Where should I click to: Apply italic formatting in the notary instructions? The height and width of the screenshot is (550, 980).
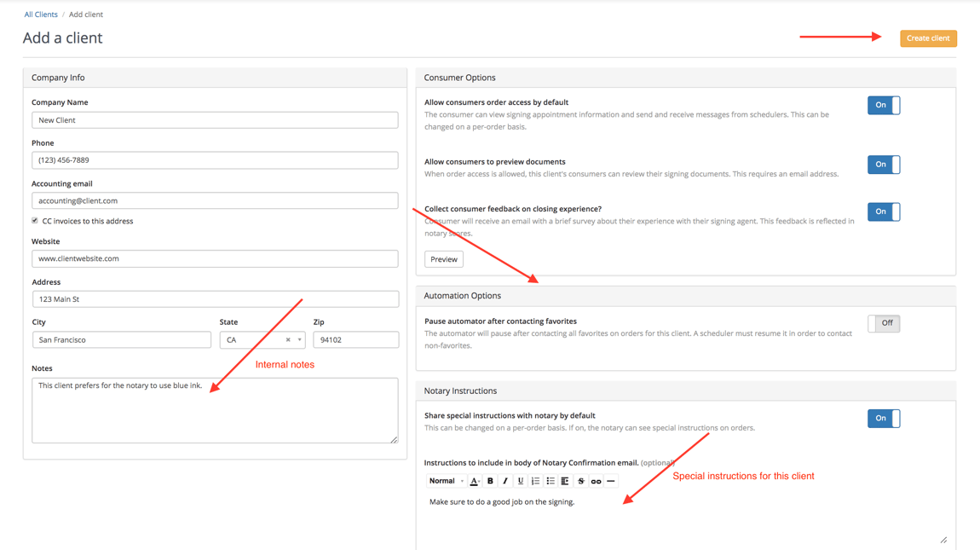504,480
